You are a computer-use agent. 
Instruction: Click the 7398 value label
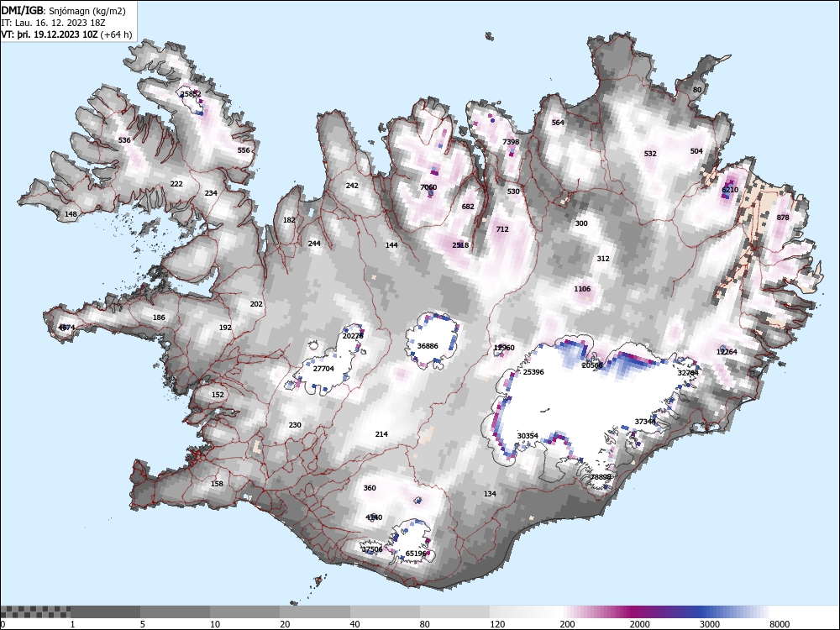click(x=511, y=142)
